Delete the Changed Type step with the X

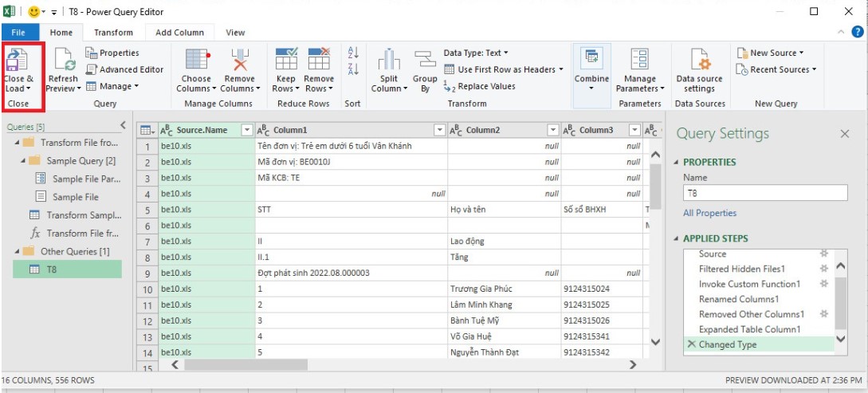tap(691, 344)
